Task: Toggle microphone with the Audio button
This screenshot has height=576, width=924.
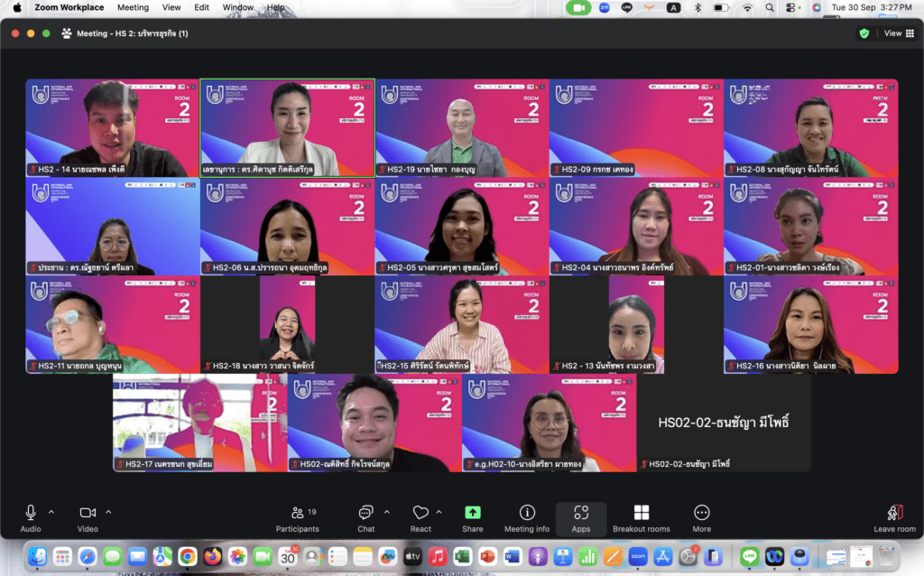Action: [x=31, y=516]
